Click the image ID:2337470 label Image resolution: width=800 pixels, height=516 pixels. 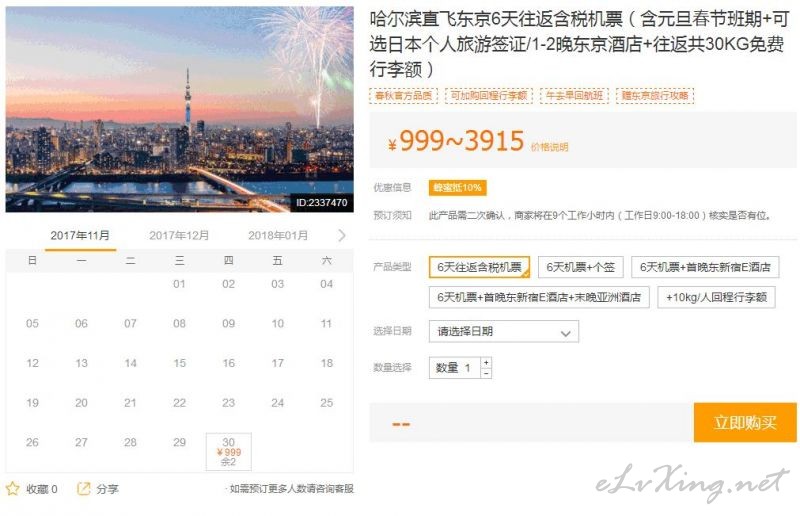[x=321, y=203]
